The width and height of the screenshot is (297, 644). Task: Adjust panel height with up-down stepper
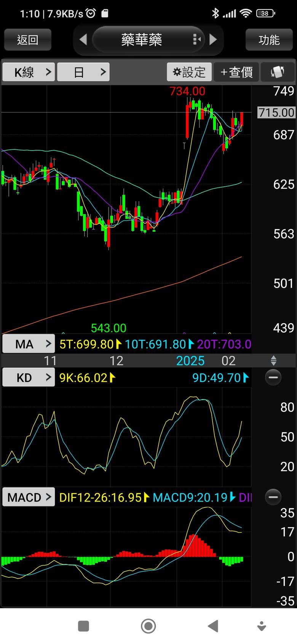click(273, 360)
